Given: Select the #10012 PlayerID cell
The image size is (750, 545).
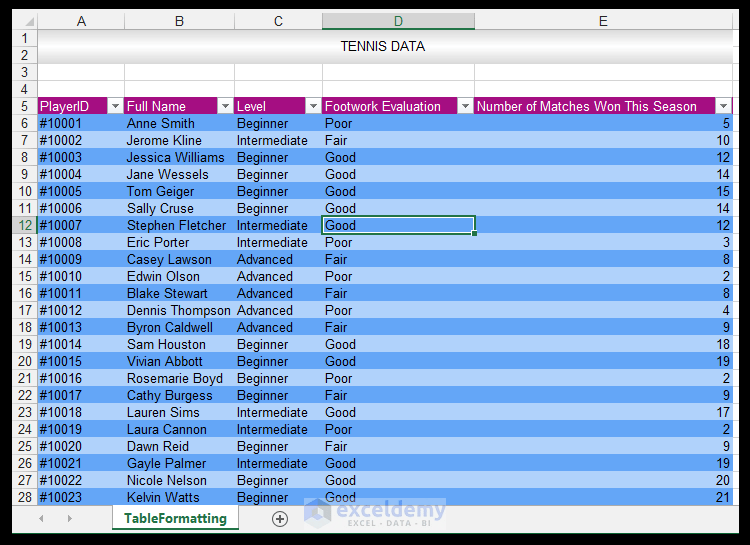Looking at the screenshot, I should tap(81, 310).
